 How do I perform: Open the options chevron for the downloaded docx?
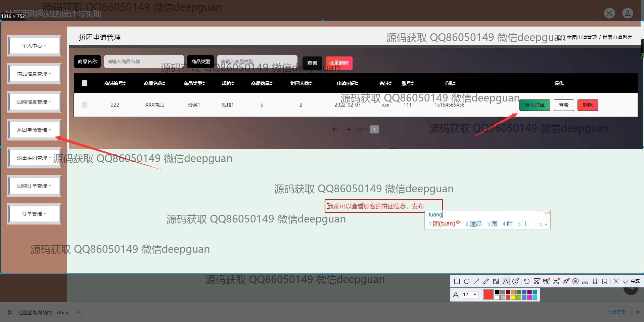click(x=79, y=312)
